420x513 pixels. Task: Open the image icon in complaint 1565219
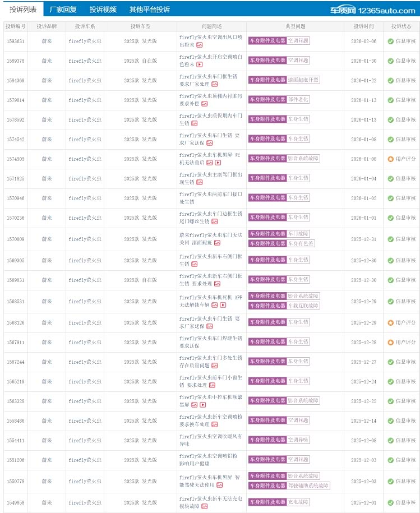(x=213, y=385)
